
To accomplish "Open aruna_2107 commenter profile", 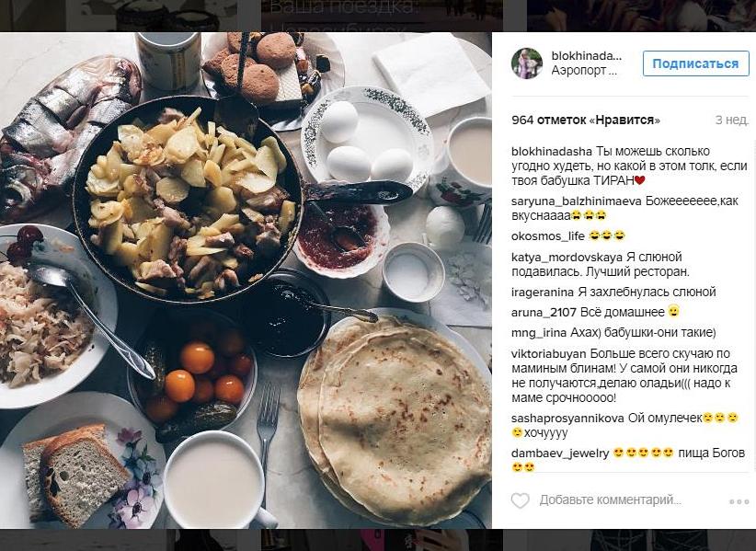I will pyautogui.click(x=544, y=313).
